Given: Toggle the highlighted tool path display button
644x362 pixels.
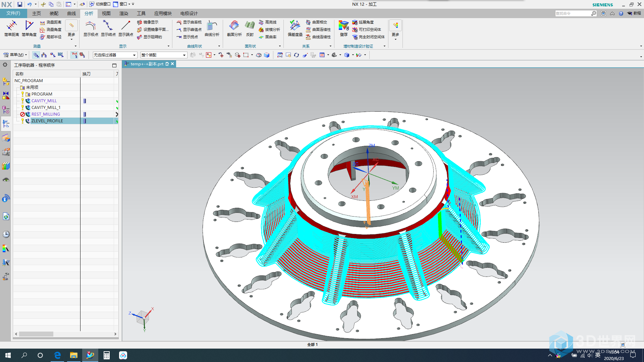Looking at the screenshot, I should [x=74, y=55].
